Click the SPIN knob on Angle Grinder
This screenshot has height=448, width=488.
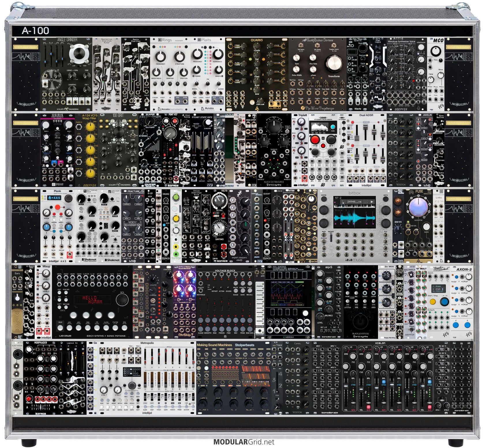79,54
